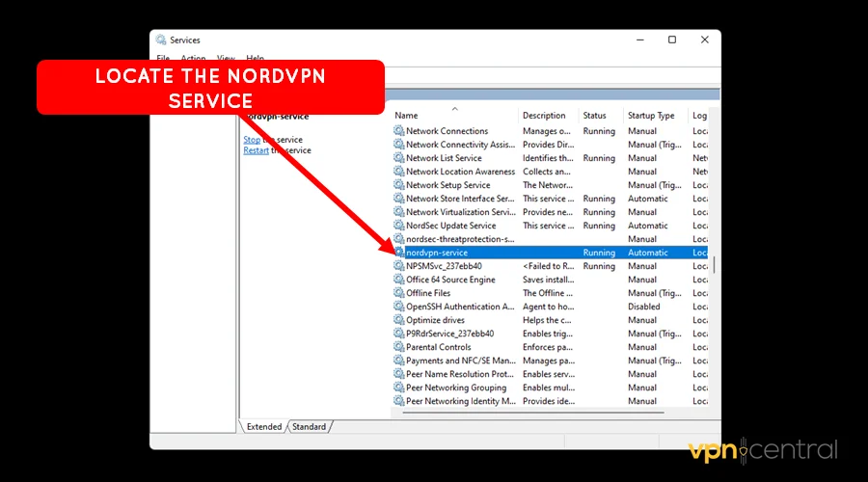Click "Enforces pa..." description cell
The width and height of the screenshot is (868, 482).
click(548, 347)
